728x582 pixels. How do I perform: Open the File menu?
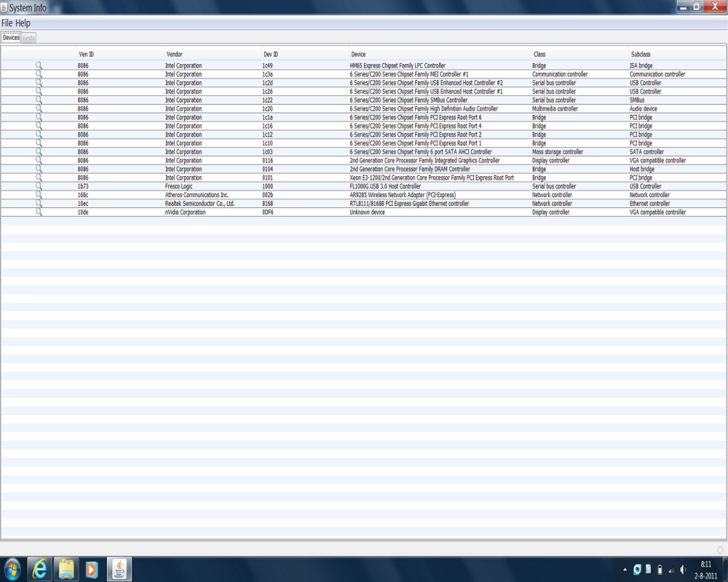[x=7, y=23]
